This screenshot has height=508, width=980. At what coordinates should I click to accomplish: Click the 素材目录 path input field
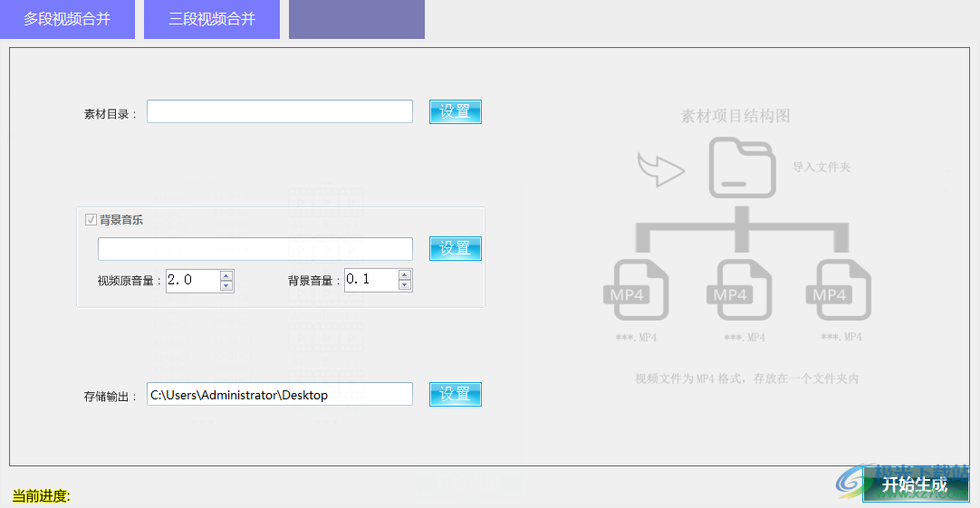click(x=279, y=112)
